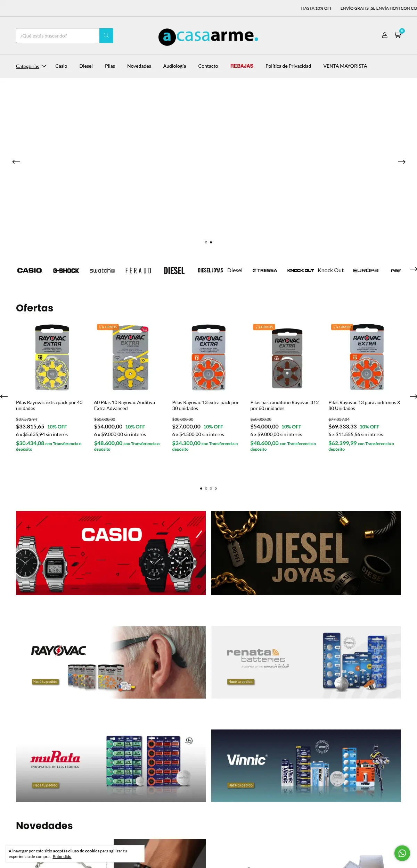Viewport: 417px width, 868px height.
Task: Go to next hero banner slide arrow
Action: click(x=401, y=162)
